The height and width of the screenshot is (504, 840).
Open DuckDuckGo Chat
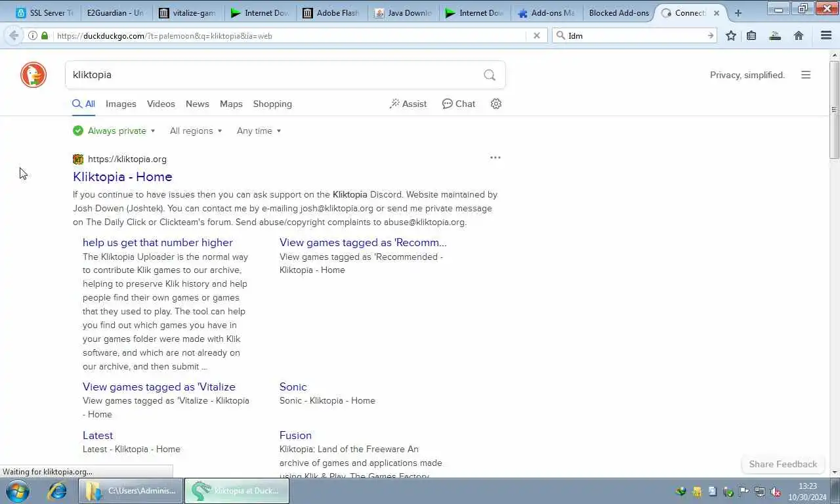(459, 104)
